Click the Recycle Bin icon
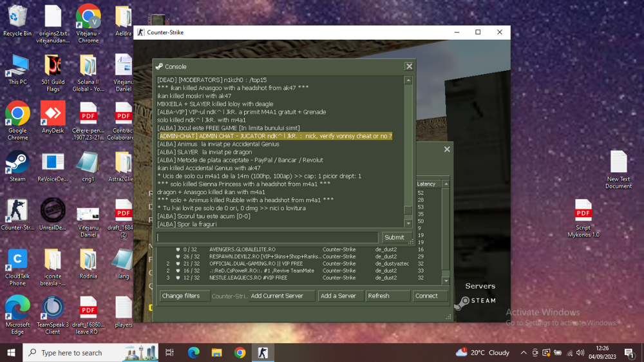The image size is (644, 362). click(x=17, y=18)
